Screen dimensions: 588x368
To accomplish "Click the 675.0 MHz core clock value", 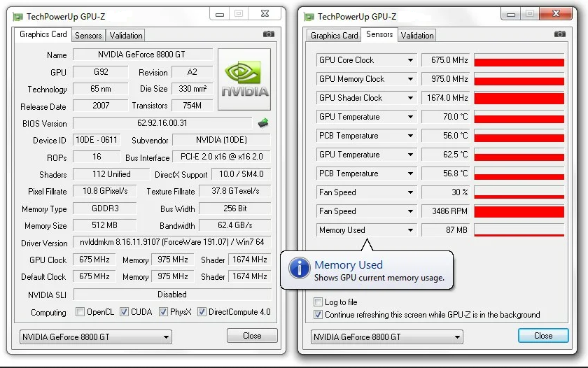I will click(446, 60).
